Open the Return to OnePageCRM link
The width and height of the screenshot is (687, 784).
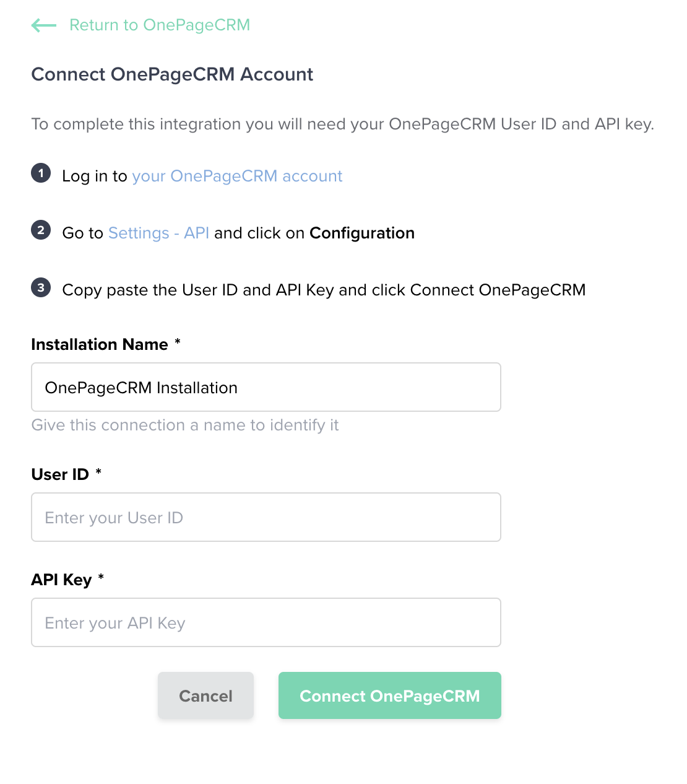coord(159,25)
